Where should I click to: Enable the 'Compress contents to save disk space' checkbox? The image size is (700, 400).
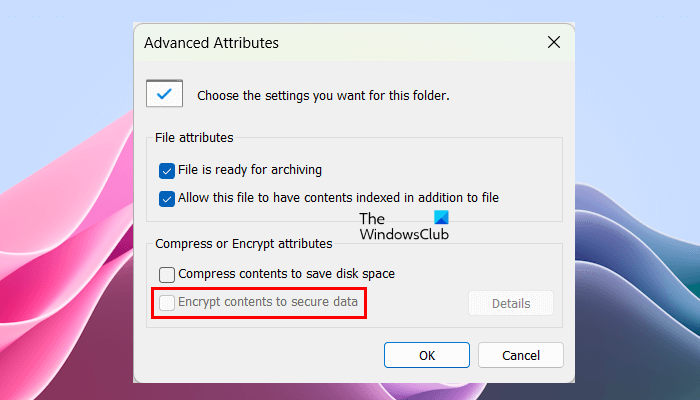tap(167, 274)
